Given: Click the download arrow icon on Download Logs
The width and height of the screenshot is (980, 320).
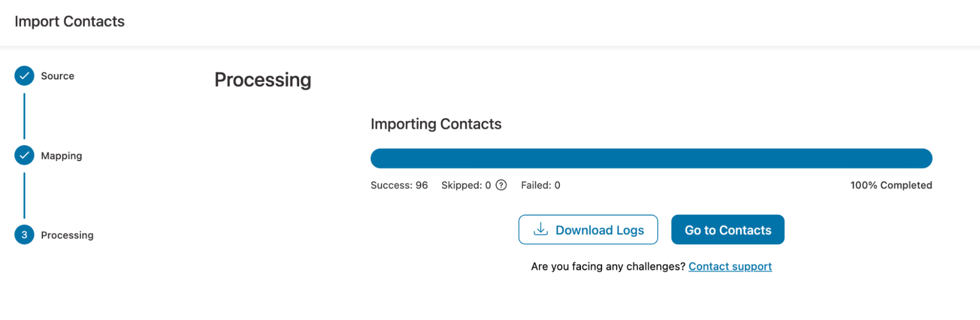Looking at the screenshot, I should 540,229.
